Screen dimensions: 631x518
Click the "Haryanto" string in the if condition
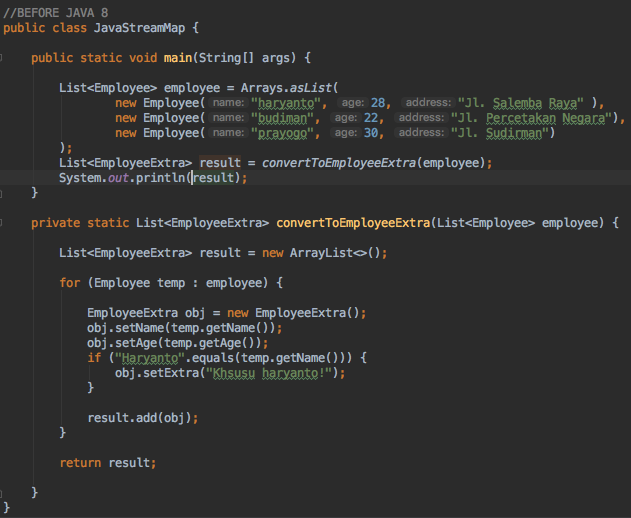click(x=149, y=358)
